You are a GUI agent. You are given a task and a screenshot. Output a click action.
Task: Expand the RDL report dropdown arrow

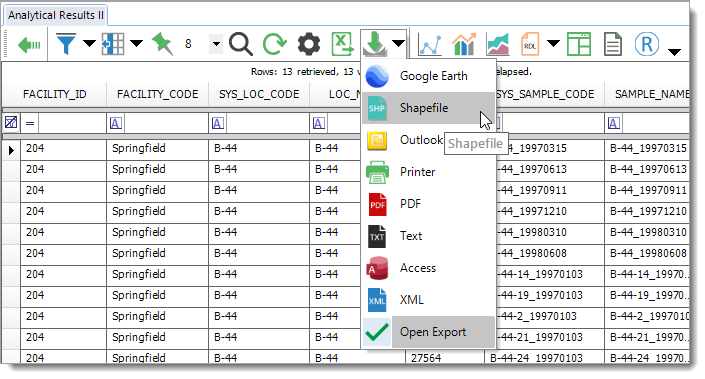point(553,44)
